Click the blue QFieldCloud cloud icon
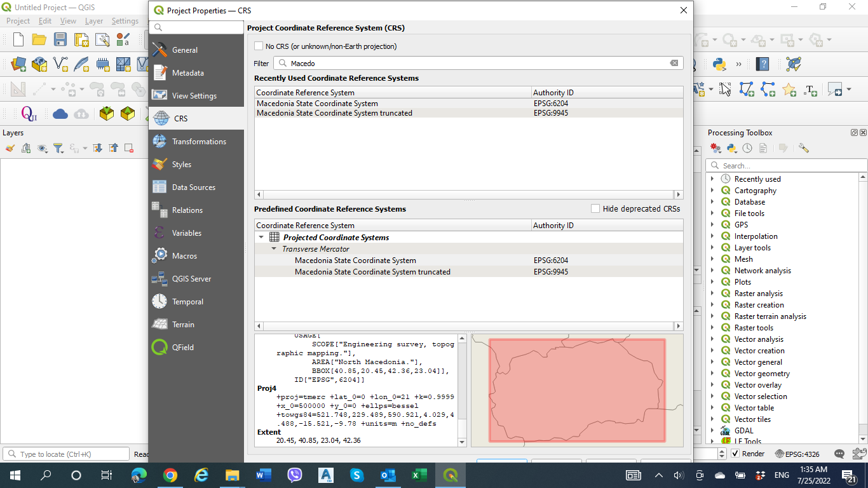 click(x=60, y=114)
